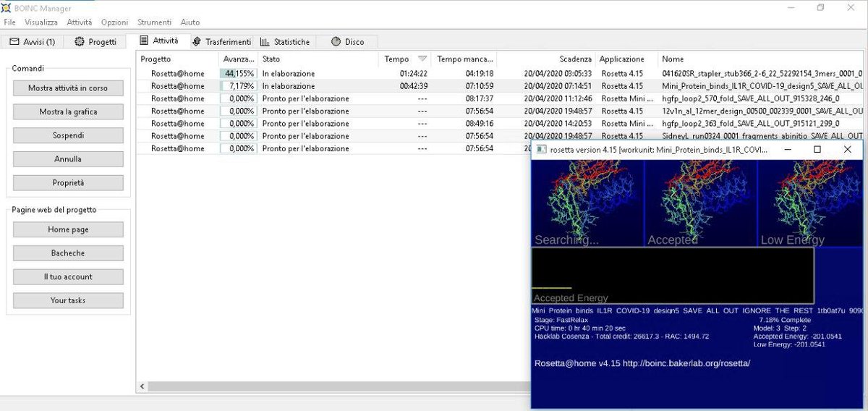Click the deadline 20/04/2020 03:05:33
Screen dimensions: 868x411
point(558,74)
